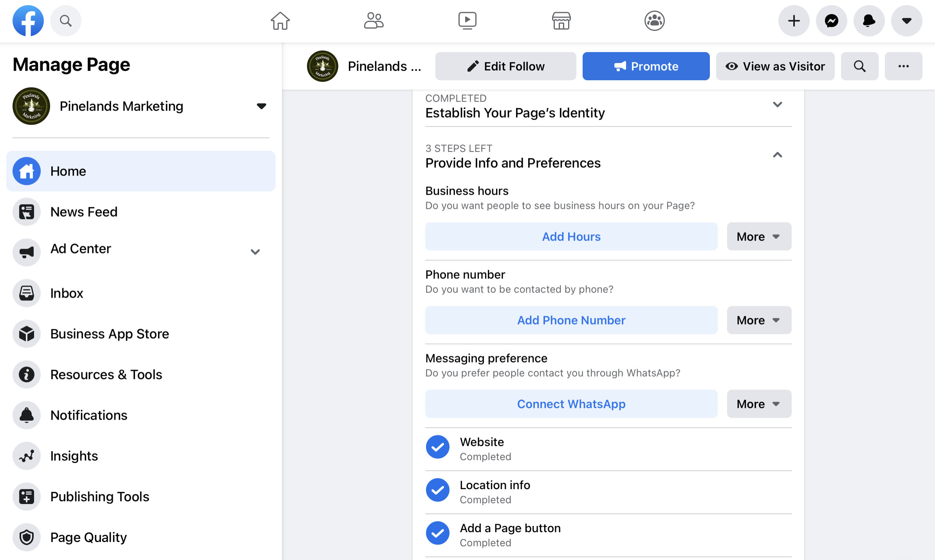Click the Facebook logo icon
The width and height of the screenshot is (935, 560).
point(28,21)
